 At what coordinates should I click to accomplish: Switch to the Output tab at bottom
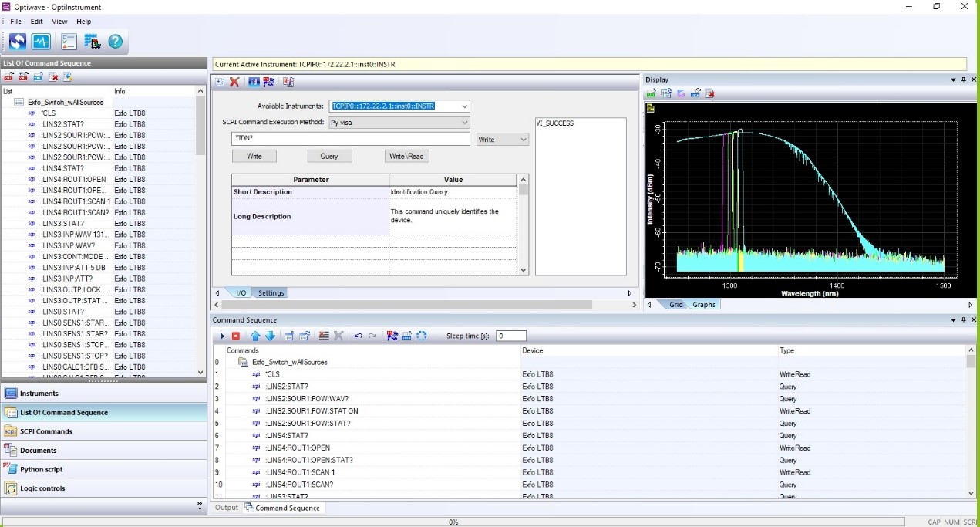pos(227,508)
